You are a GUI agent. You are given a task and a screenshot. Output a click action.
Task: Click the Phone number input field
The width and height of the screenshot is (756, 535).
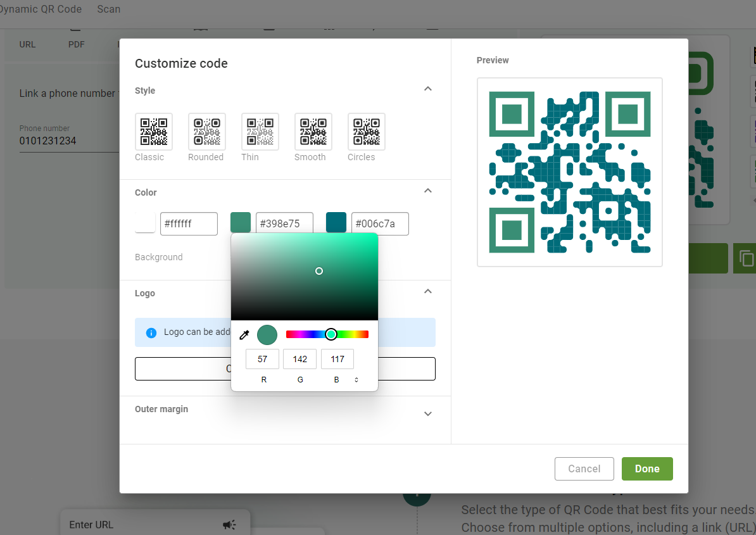point(69,141)
